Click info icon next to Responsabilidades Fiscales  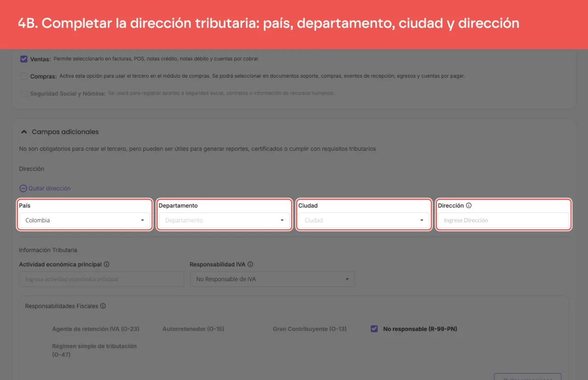click(103, 306)
